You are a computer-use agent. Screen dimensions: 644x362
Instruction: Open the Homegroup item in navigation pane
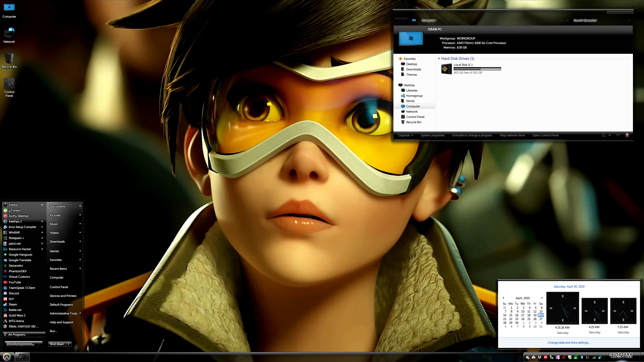414,96
